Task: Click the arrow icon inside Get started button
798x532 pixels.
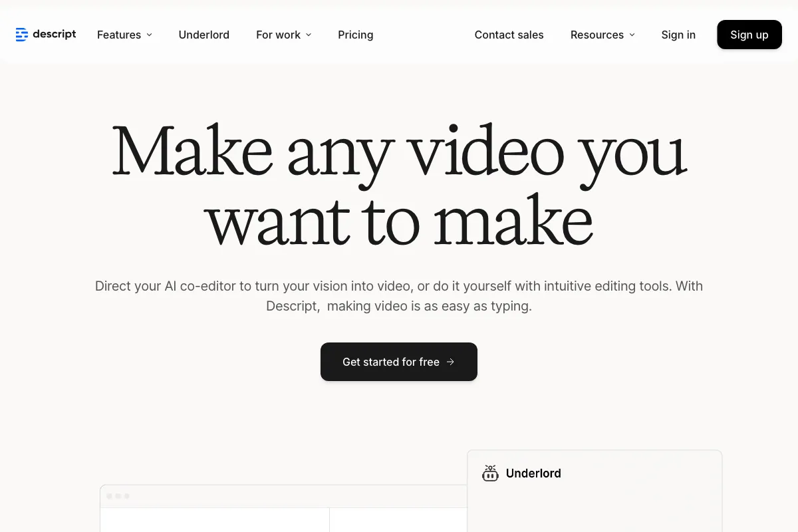Action: pos(450,362)
